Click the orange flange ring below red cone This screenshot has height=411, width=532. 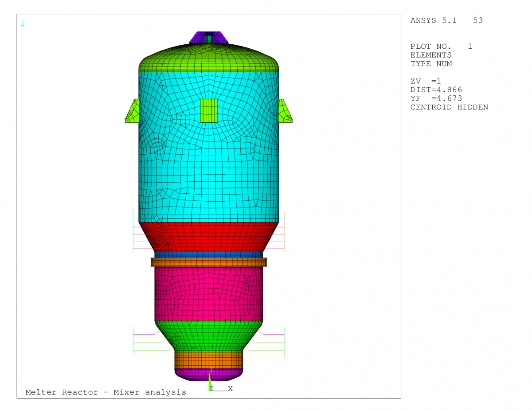click(209, 262)
